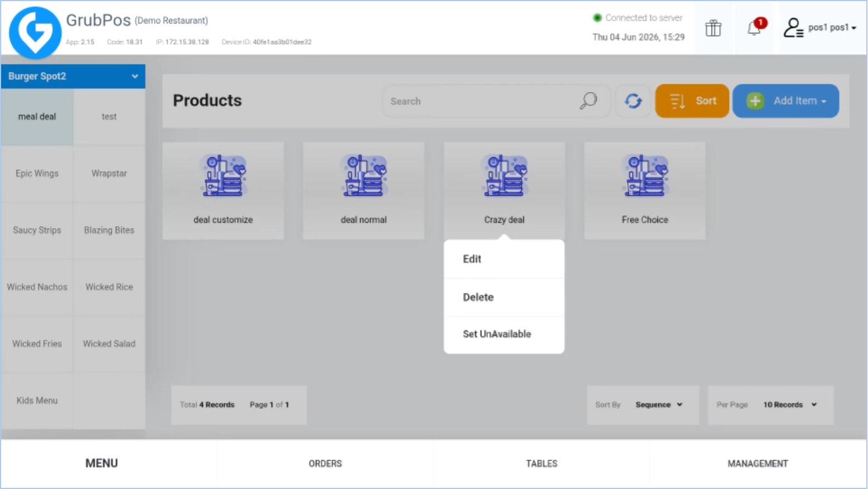Click the deal normal product icon
The image size is (868, 489).
click(x=364, y=176)
